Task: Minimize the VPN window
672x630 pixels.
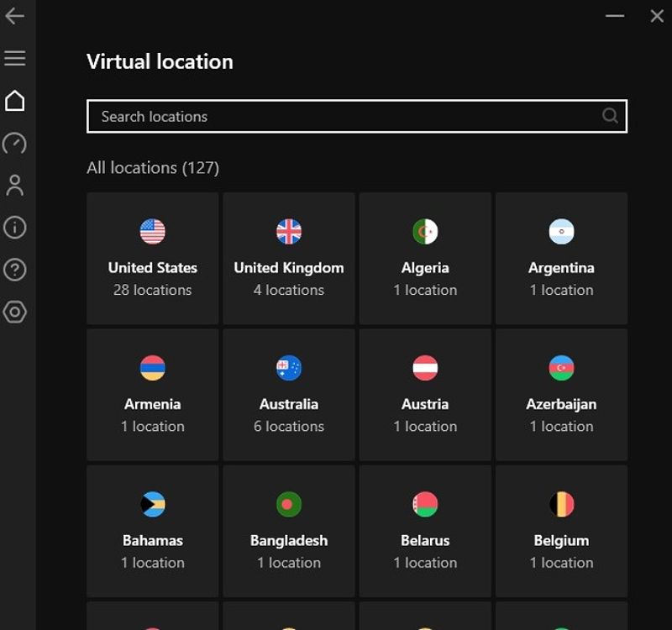Action: point(615,16)
